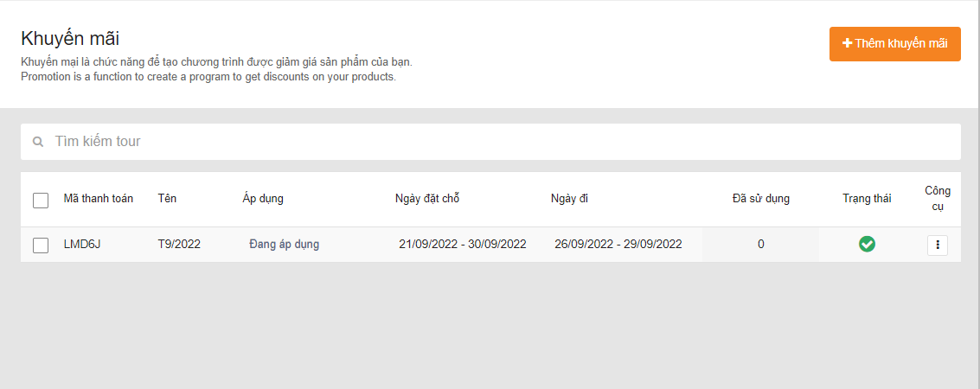Click the Đã sử dụng column header

point(760,199)
